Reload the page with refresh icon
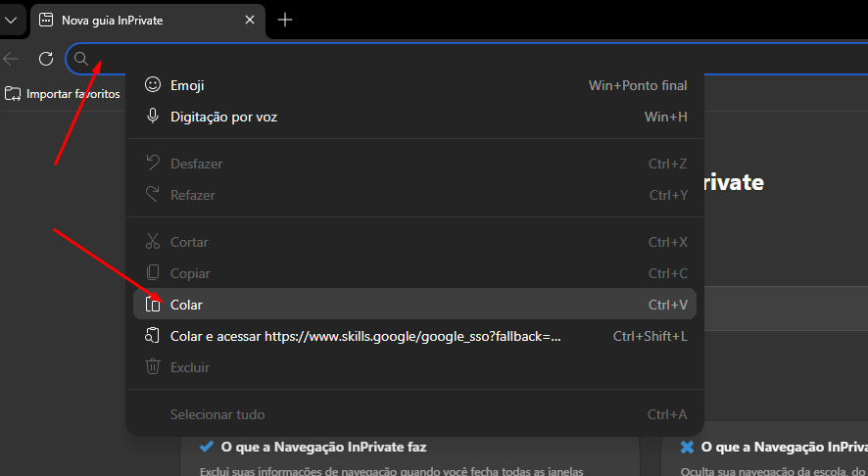This screenshot has width=868, height=476. (x=46, y=59)
